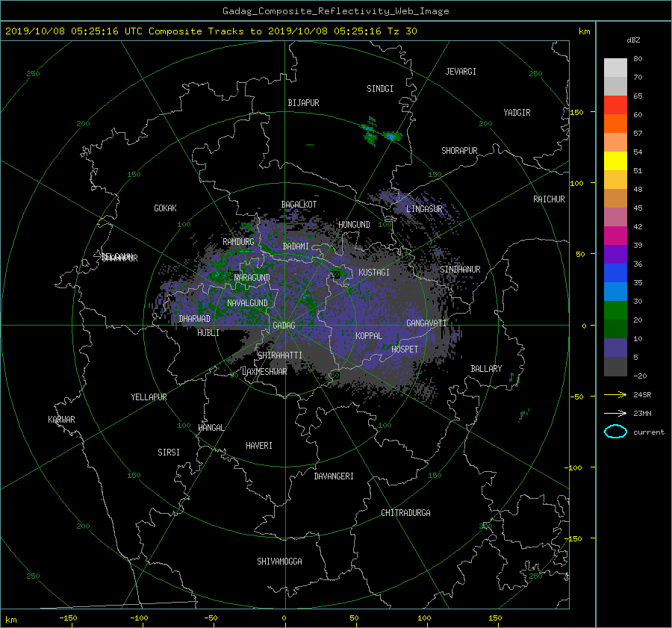
Task: Click the SIRSI city label
Action: 169,453
